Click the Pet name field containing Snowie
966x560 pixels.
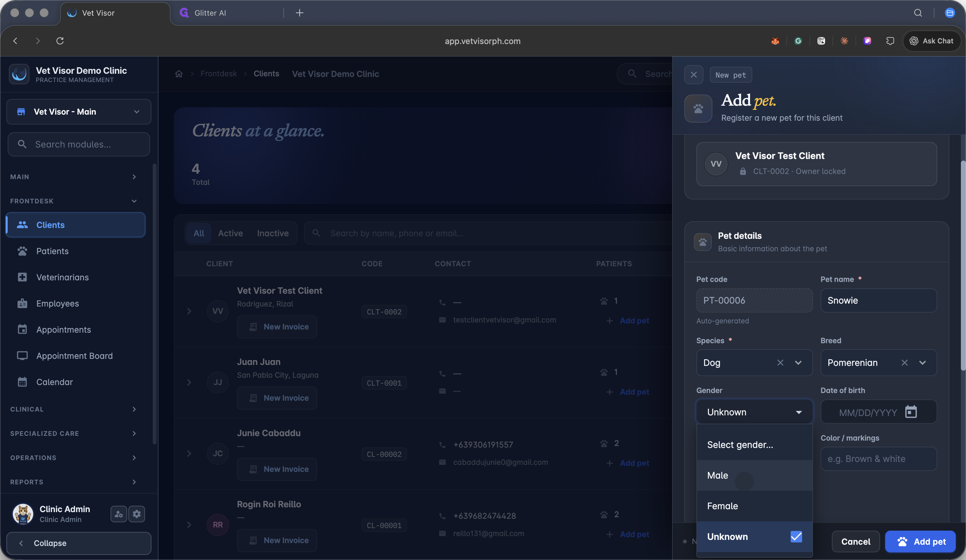coord(878,300)
